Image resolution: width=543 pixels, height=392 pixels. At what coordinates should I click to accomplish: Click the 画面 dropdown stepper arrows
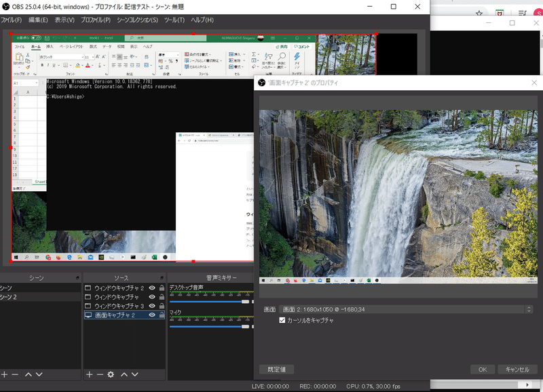529,309
